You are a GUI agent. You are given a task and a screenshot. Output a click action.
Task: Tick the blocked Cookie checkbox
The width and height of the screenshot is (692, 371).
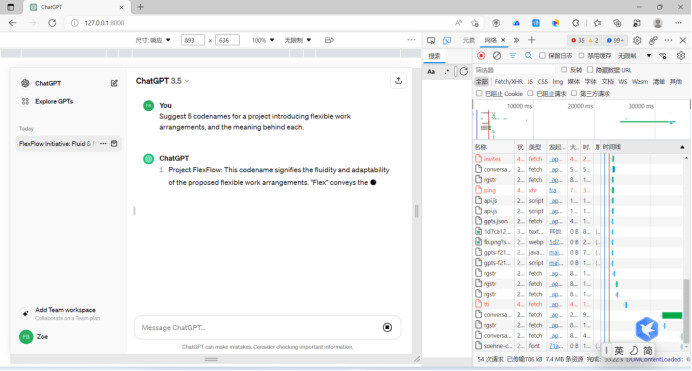click(479, 94)
